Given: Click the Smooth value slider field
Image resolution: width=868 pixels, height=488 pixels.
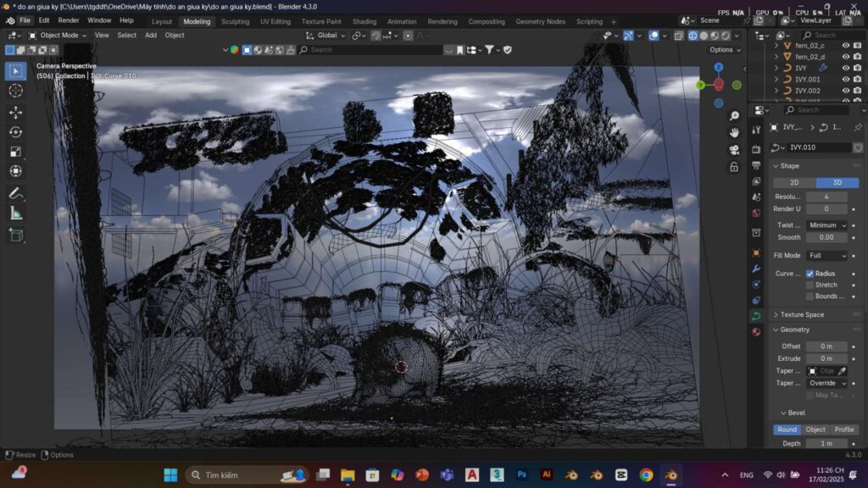Looking at the screenshot, I should [826, 237].
